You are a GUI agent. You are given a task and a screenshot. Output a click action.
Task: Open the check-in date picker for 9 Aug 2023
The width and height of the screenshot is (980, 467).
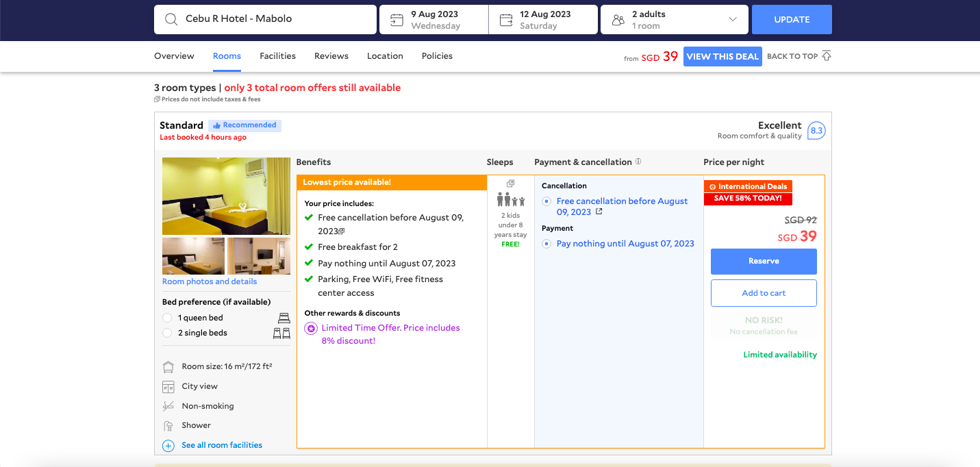coord(434,20)
